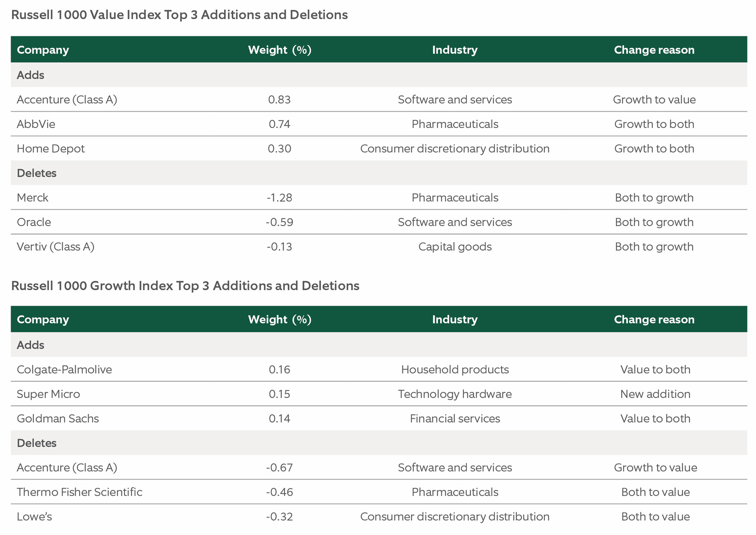Viewport: 756px width, 535px height.
Task: Click the Technology hardware industry cell
Action: [x=455, y=394]
